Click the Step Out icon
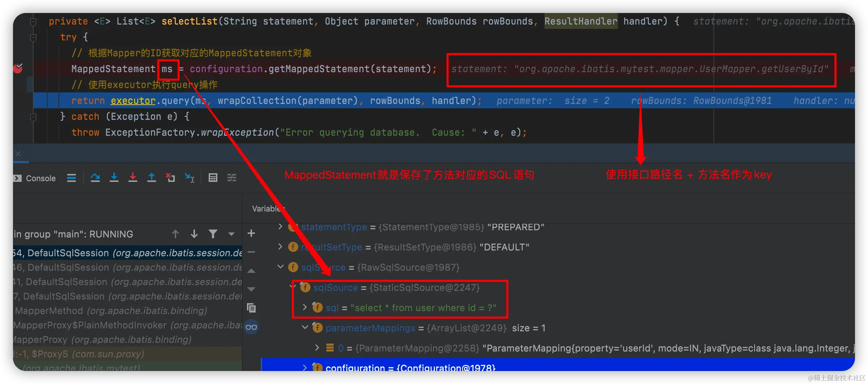The height and width of the screenshot is (384, 868). pos(152,177)
